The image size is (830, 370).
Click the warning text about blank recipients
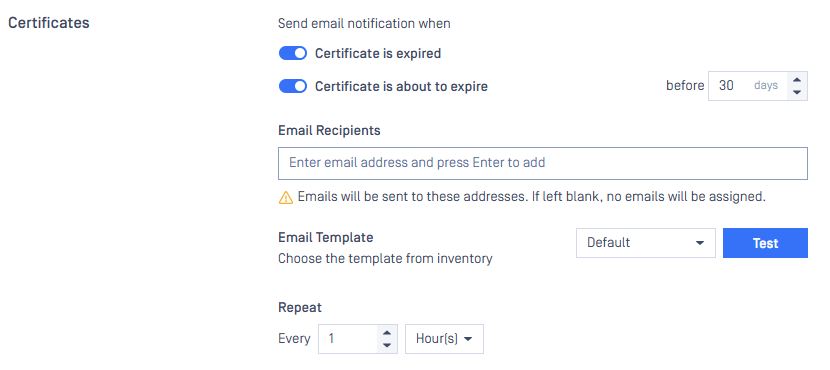(531, 197)
